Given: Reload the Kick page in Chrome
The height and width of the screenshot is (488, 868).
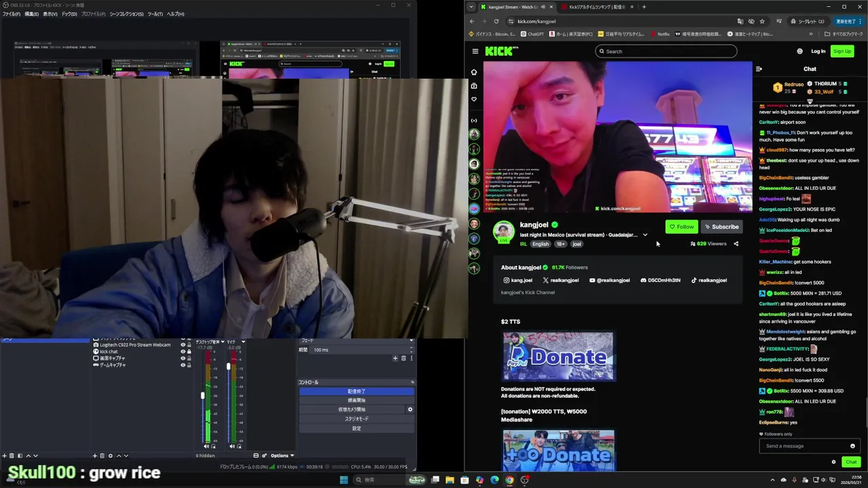Looking at the screenshot, I should click(x=496, y=21).
